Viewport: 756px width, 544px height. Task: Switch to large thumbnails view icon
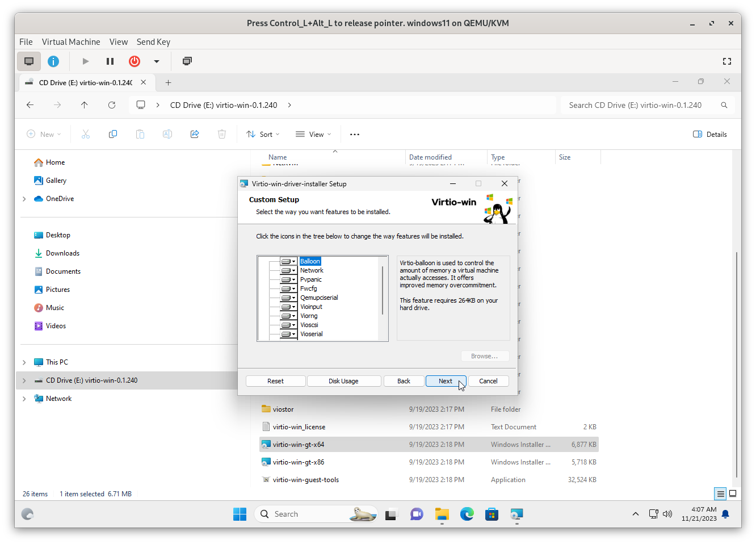coord(733,493)
